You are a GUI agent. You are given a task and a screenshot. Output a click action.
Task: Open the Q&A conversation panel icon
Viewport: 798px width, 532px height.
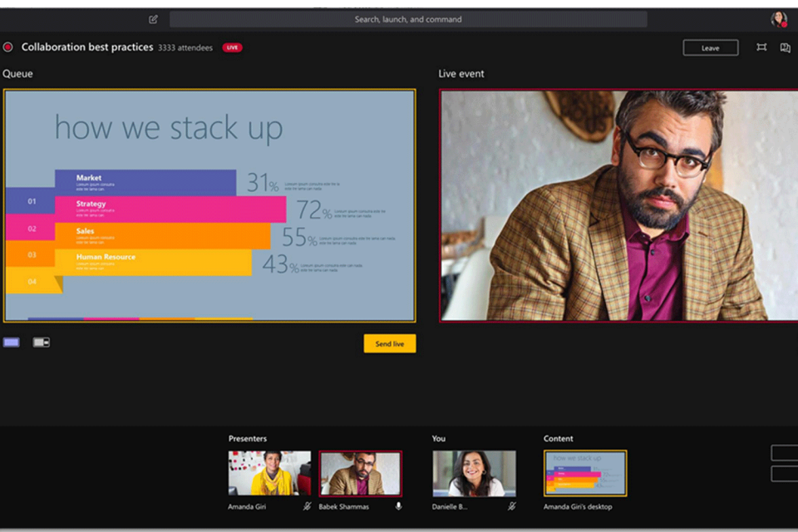785,48
